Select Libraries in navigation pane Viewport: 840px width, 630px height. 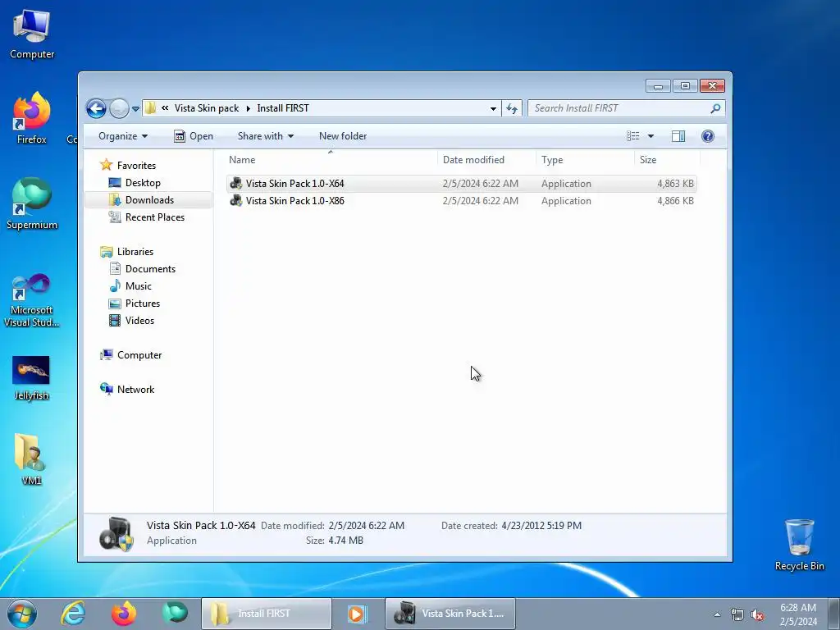pos(135,252)
